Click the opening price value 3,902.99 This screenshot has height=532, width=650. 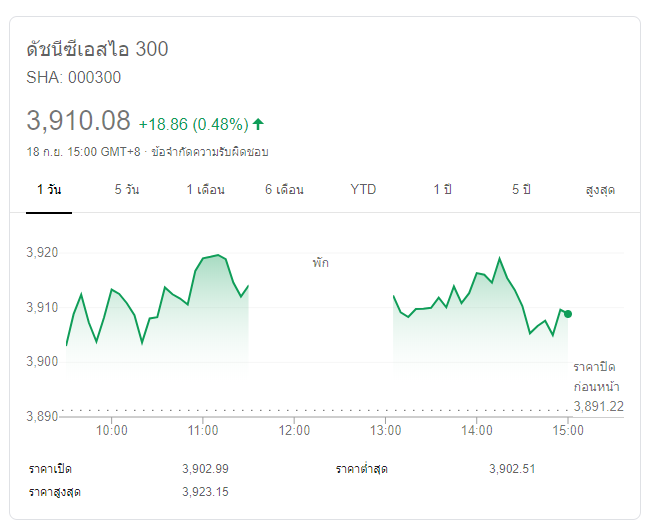(x=206, y=469)
